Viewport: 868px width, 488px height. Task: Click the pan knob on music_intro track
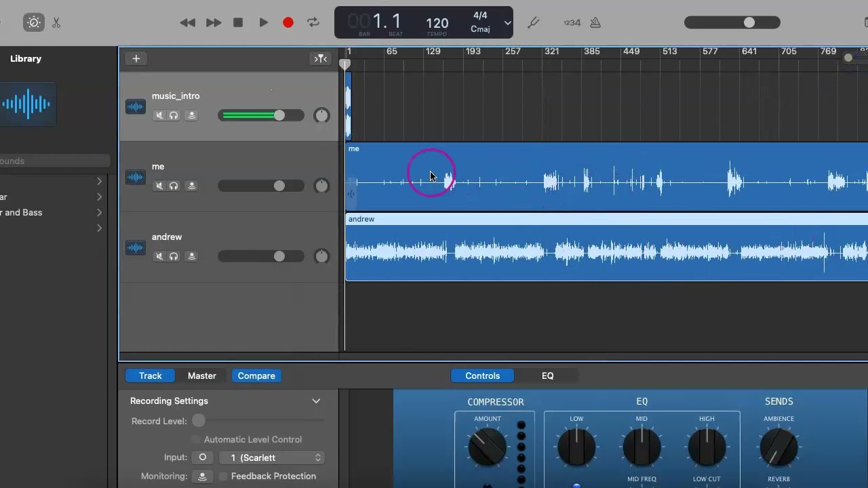click(321, 115)
